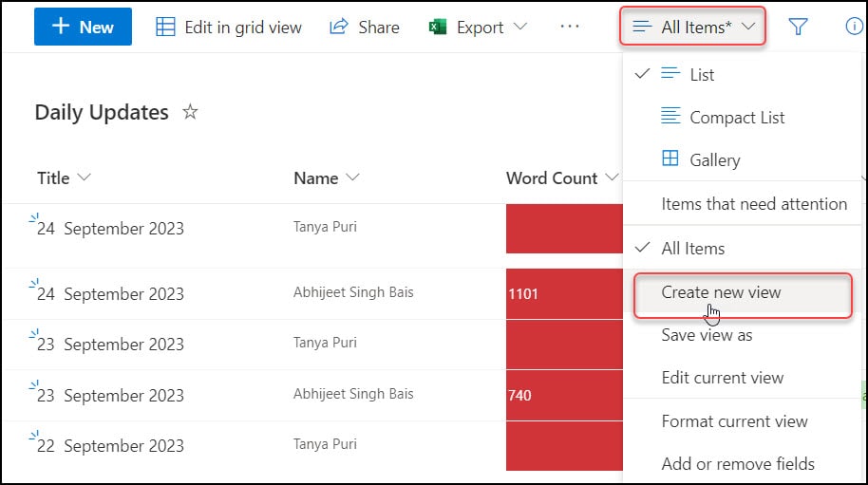Viewport: 868px width, 485px height.
Task: Click the Daily Updates list title
Action: 102,112
